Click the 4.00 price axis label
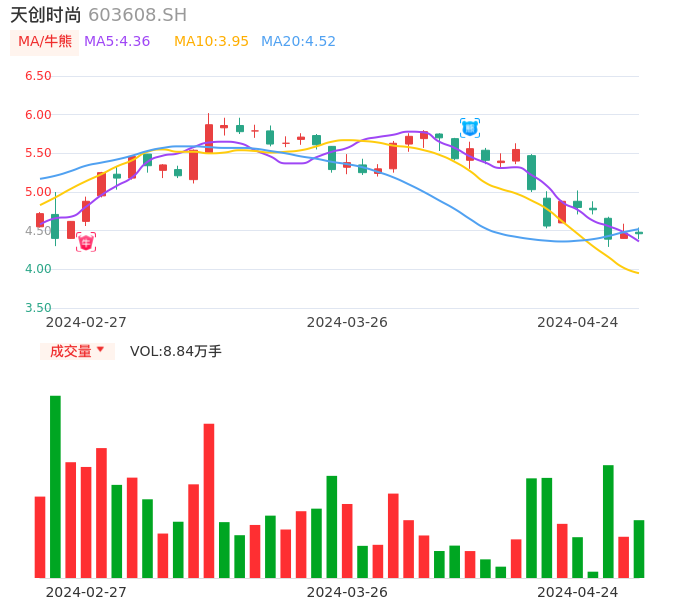Screen dimensions: 686x606 (38, 269)
